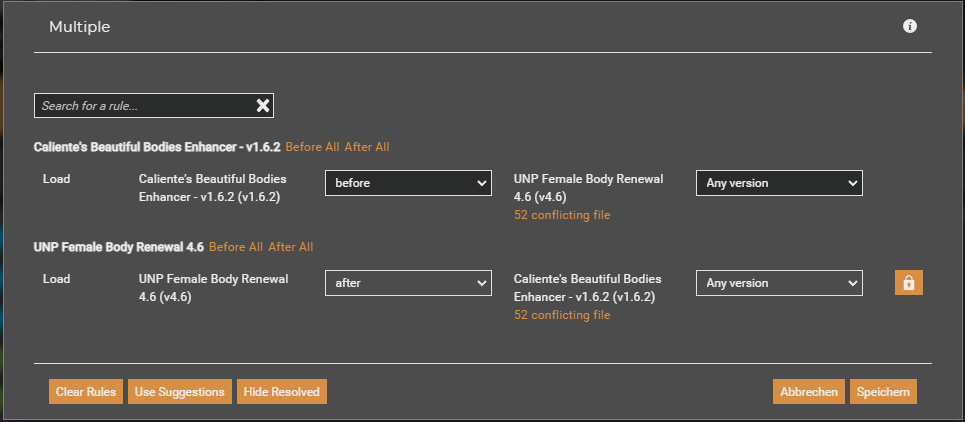This screenshot has width=965, height=422.
Task: Click the orange lock icon on UNP rule
Action: click(908, 283)
